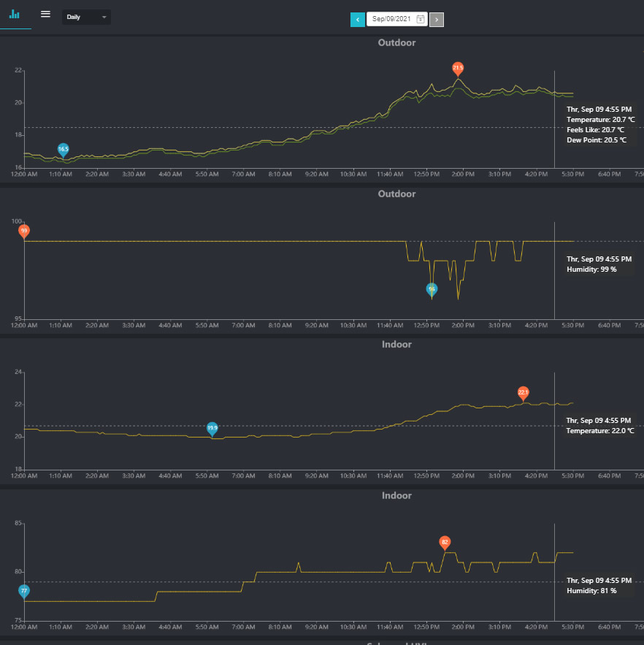Click the Outdoor humidity chart title
Screen dimensions: 644x645
click(x=396, y=194)
